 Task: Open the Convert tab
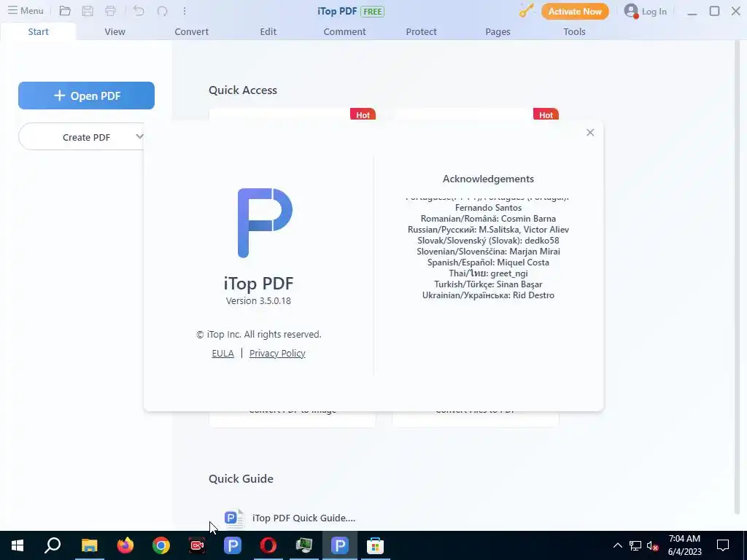192,31
